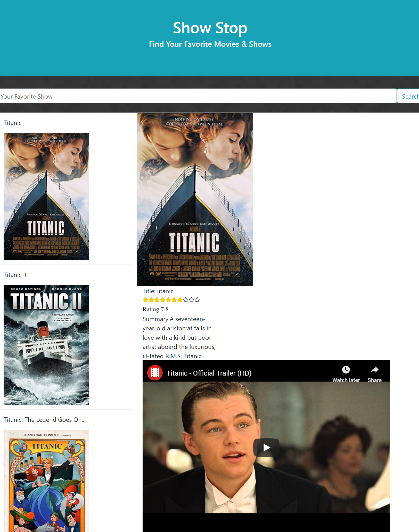
Task: Click 'Find Your Favorite Movies & Shows' tagline
Action: tap(210, 44)
